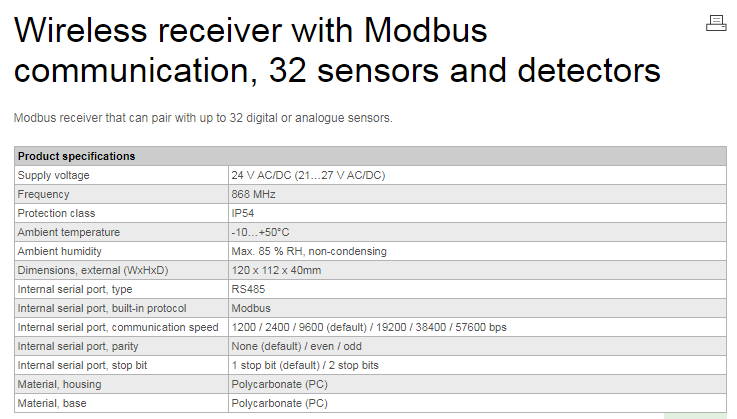Select the built-in protocol row label

tap(102, 308)
